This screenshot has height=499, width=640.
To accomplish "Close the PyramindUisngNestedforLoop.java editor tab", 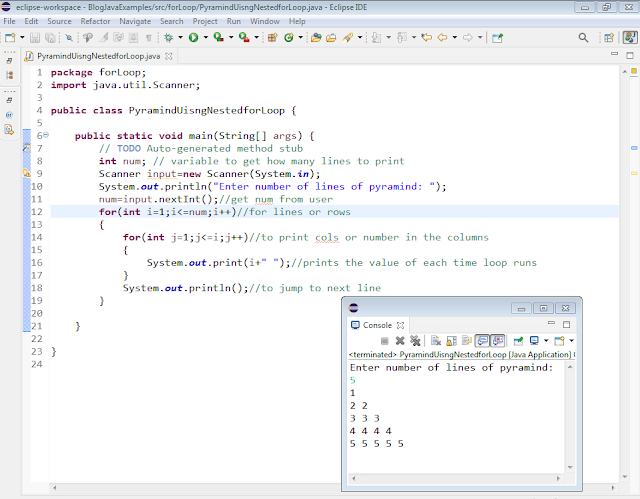I will click(169, 56).
